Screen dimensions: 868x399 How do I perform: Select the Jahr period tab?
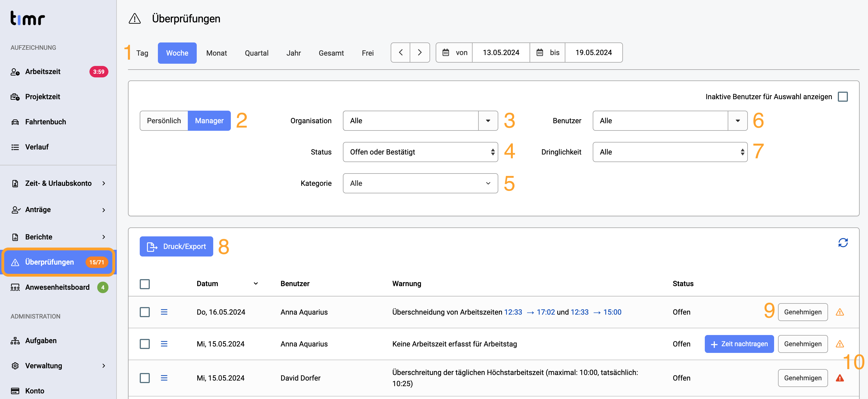(293, 53)
